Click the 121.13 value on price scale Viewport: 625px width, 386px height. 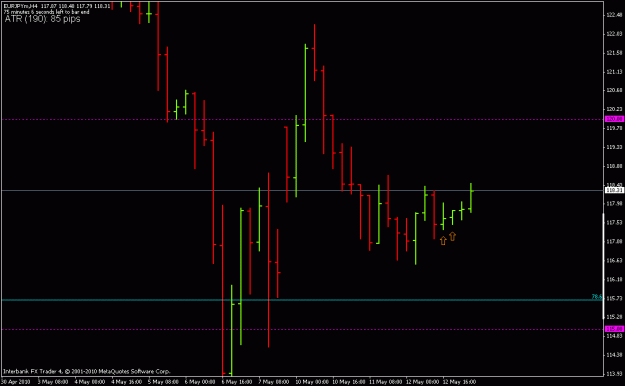point(614,72)
